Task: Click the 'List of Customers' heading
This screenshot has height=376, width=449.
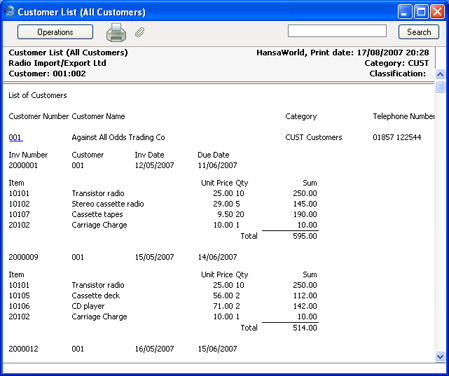Action: [x=38, y=95]
